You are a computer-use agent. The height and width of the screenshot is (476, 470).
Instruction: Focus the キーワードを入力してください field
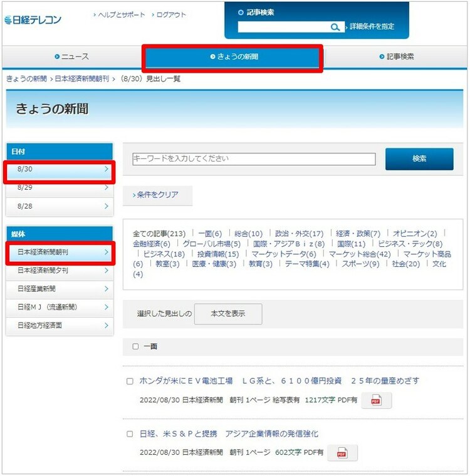(x=254, y=158)
